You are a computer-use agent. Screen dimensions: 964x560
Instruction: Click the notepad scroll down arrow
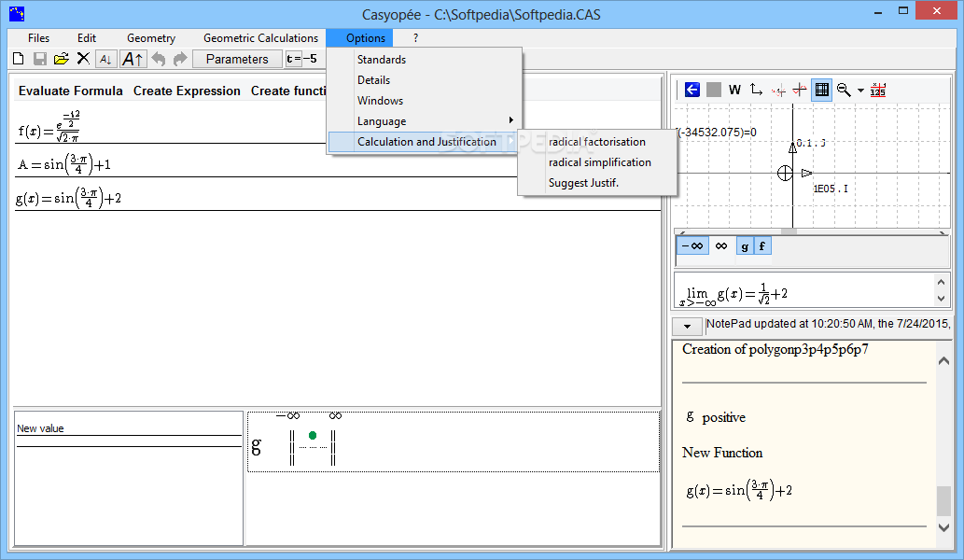point(944,527)
